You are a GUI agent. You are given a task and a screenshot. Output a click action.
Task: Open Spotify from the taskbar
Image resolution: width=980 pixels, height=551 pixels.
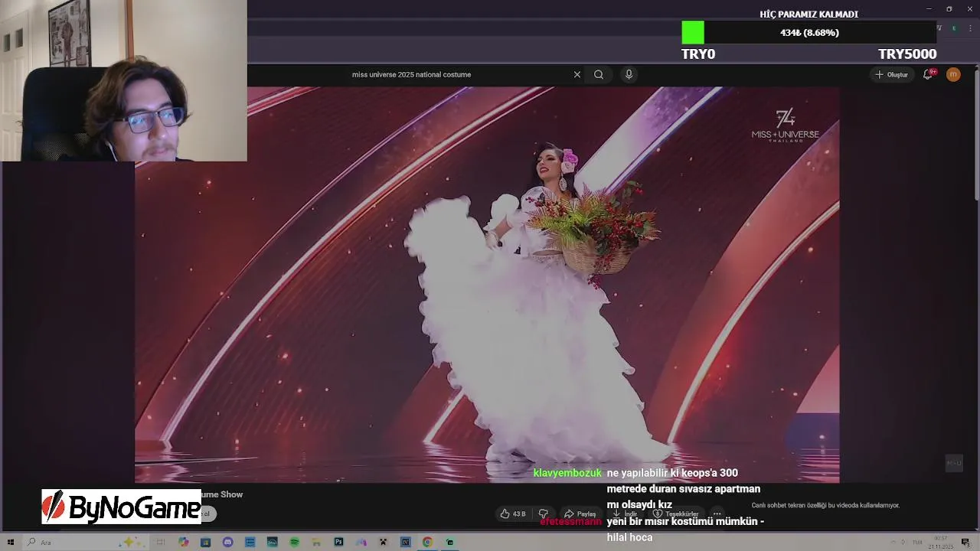(x=294, y=542)
